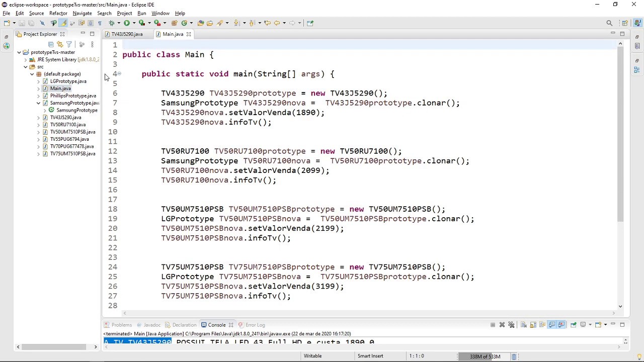Click the Quick Access magnifier icon
The image size is (644, 362).
click(609, 23)
